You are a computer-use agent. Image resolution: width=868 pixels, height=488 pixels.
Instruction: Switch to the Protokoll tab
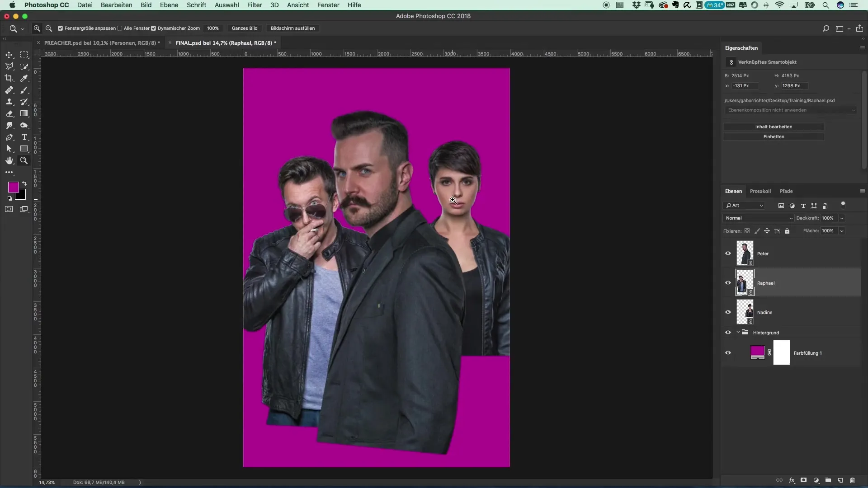click(x=760, y=191)
